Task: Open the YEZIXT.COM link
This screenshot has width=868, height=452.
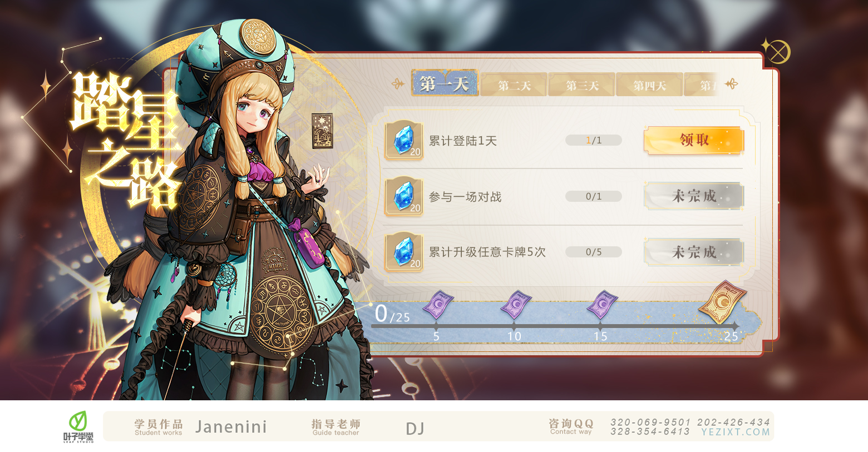Action: [736, 432]
